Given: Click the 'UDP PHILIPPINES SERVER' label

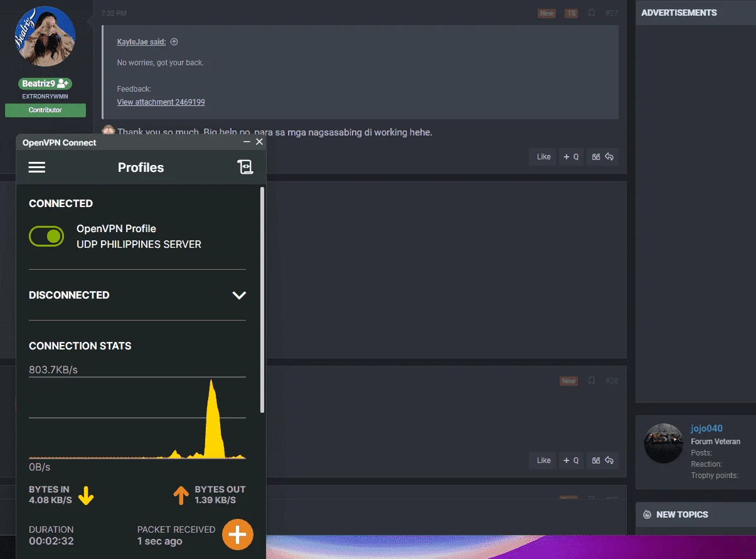Looking at the screenshot, I should (139, 245).
